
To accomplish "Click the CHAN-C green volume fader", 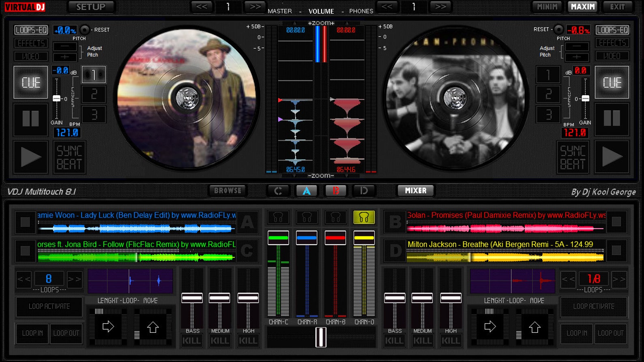I will [278, 238].
